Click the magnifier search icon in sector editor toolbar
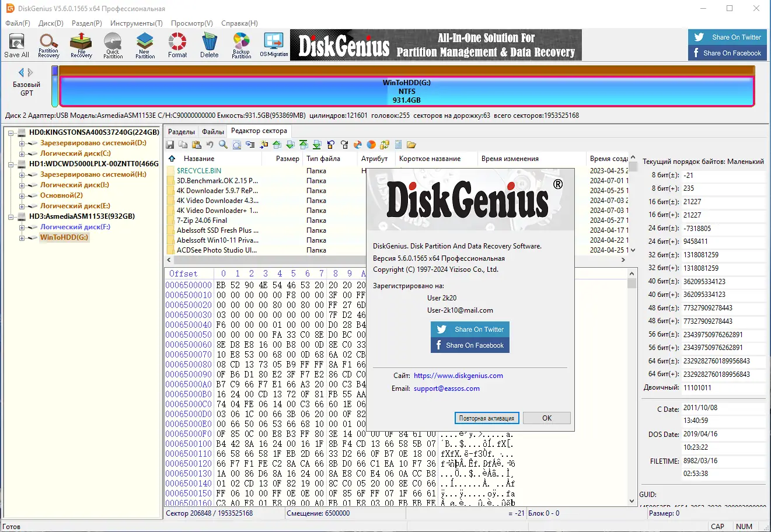The width and height of the screenshot is (771, 532). click(223, 145)
